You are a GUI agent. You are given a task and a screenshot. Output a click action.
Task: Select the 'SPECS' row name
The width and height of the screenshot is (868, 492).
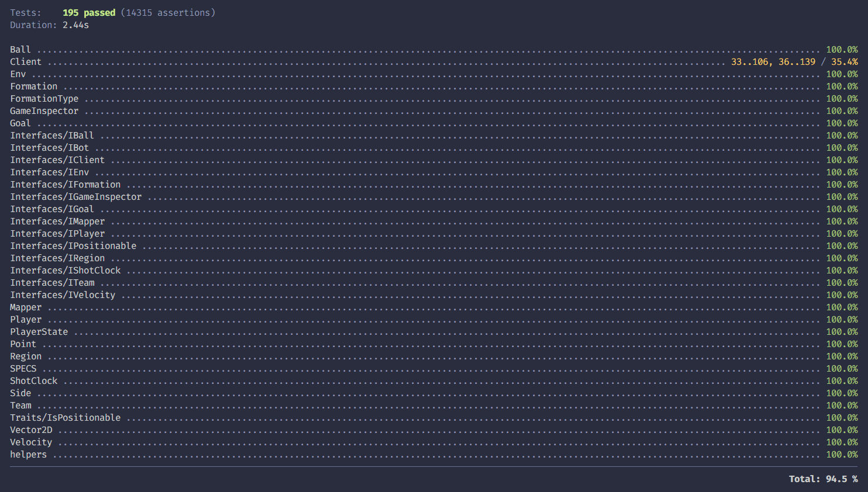[23, 369]
